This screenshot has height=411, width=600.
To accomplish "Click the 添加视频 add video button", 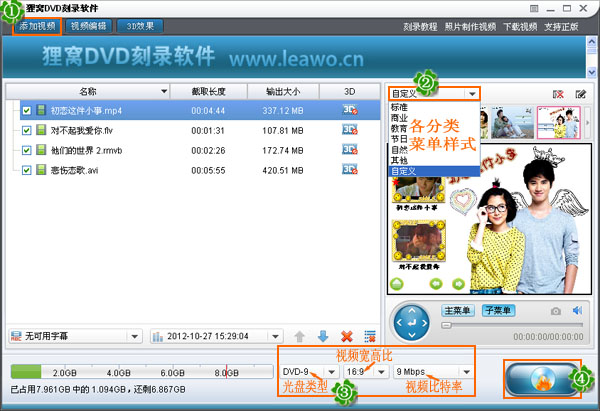I will coord(37,26).
